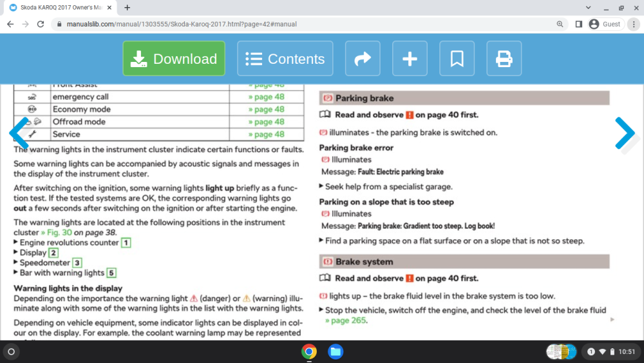Viewport: 644px width, 363px height.
Task: Open the shelf holding space thumbnail preview
Action: click(x=562, y=351)
